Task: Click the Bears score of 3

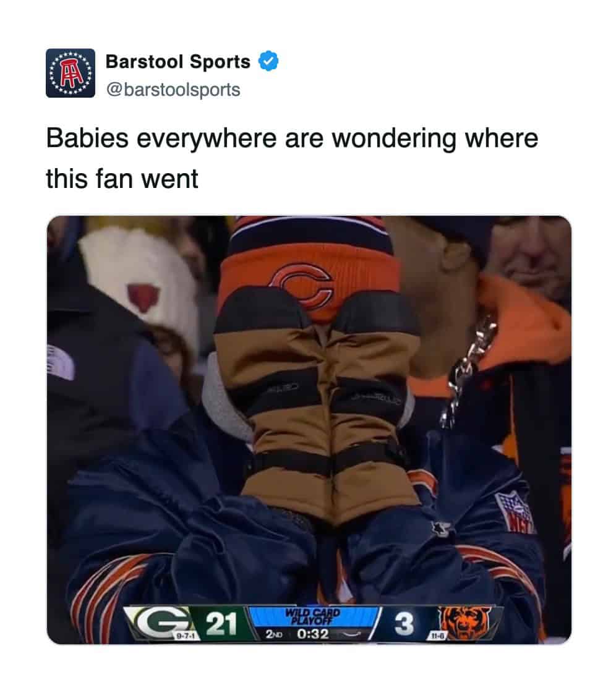Action: tap(404, 624)
